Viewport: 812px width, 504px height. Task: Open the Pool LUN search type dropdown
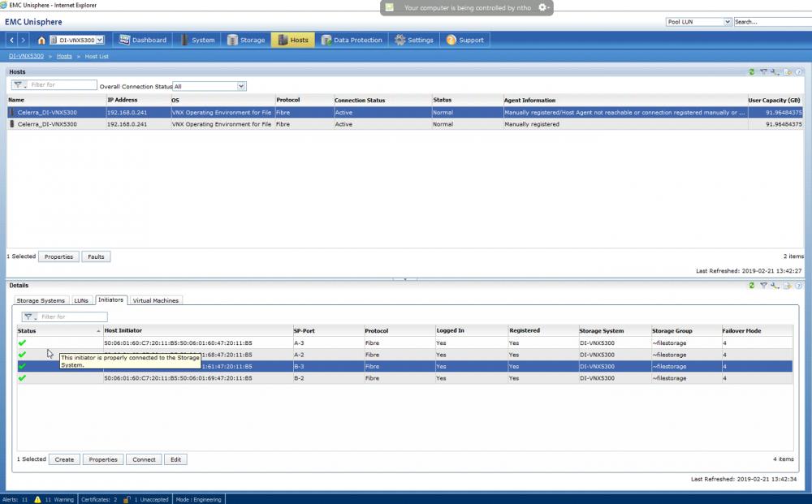coord(727,22)
